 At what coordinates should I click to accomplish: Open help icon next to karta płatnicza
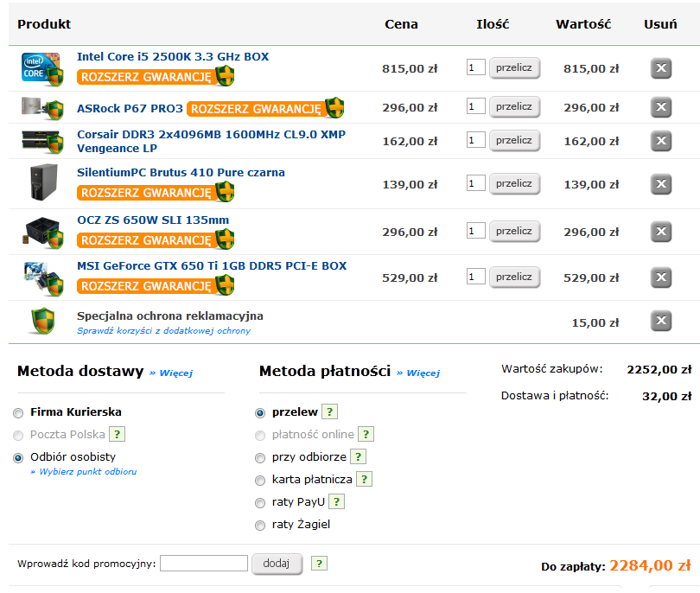(365, 479)
